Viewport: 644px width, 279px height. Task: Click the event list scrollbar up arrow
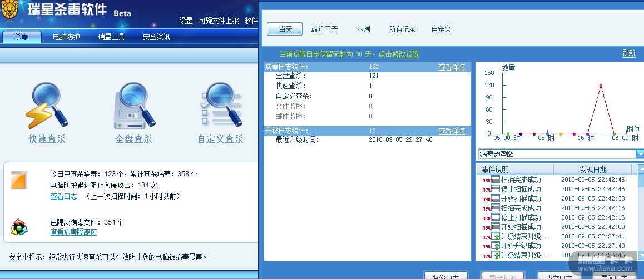tap(641, 168)
